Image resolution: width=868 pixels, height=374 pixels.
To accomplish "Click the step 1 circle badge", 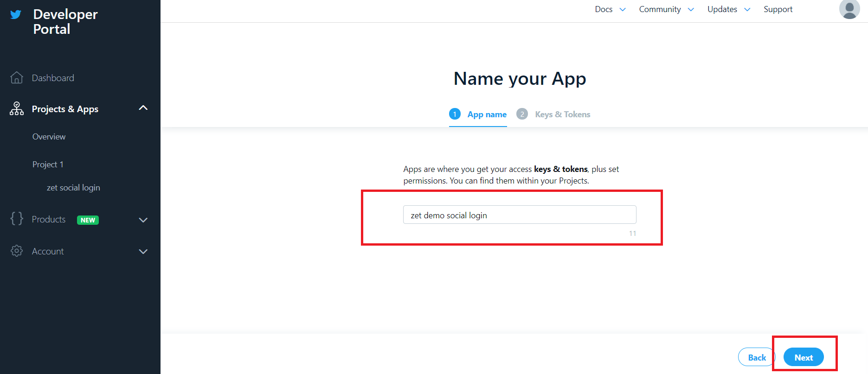I will [455, 114].
